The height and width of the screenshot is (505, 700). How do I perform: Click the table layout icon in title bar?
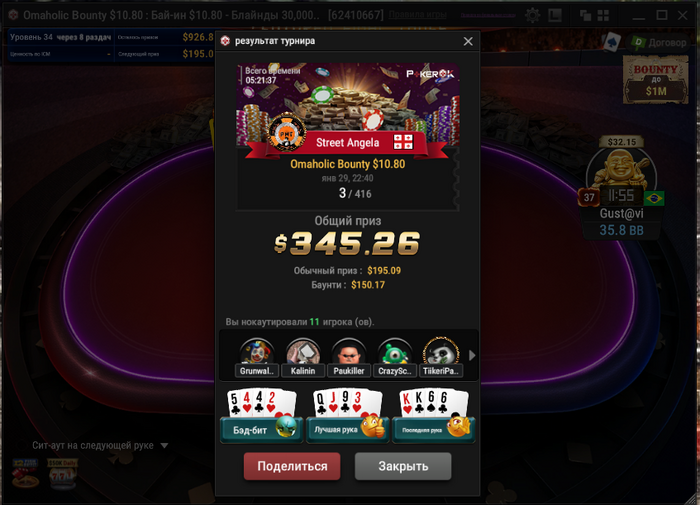pos(555,16)
